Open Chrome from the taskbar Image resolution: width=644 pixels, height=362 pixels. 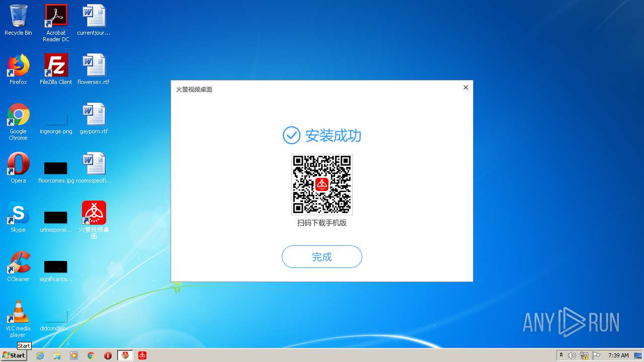point(91,355)
